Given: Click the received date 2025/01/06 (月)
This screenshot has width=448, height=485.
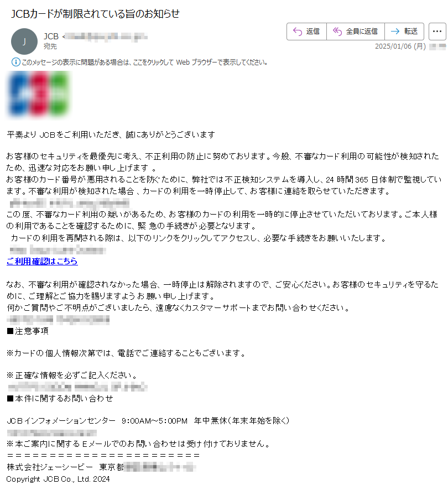Looking at the screenshot, I should [400, 46].
